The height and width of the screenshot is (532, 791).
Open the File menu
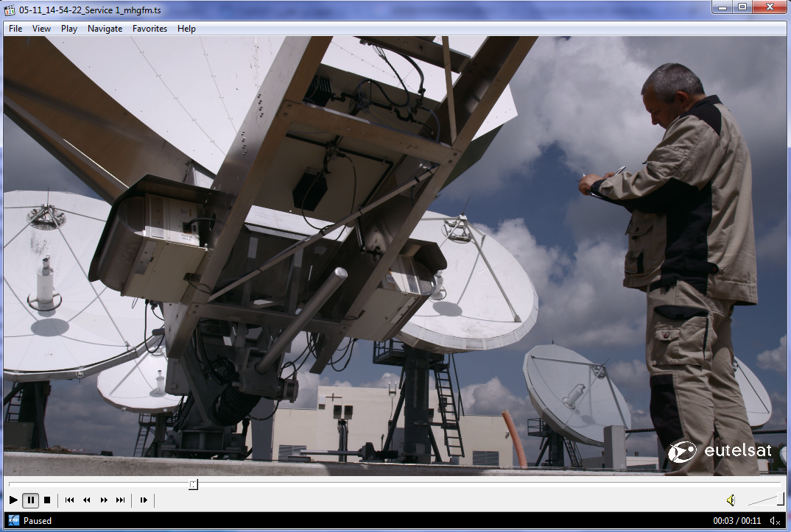coord(15,29)
